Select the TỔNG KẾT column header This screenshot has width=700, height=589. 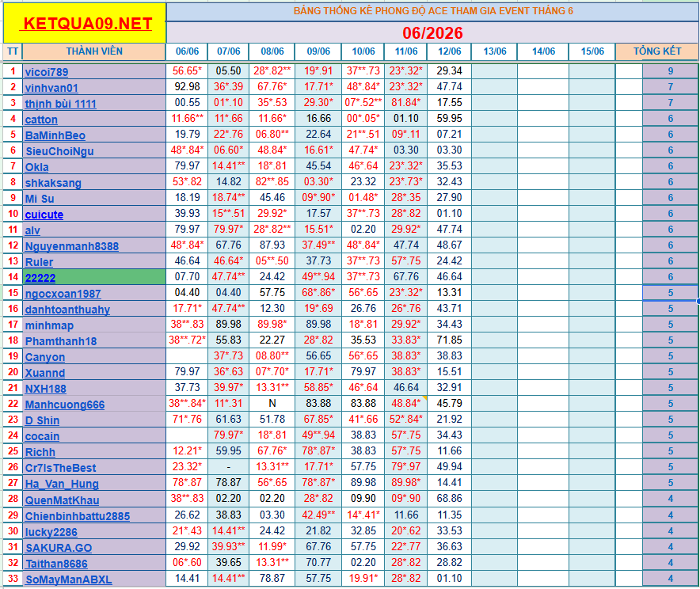click(x=656, y=51)
